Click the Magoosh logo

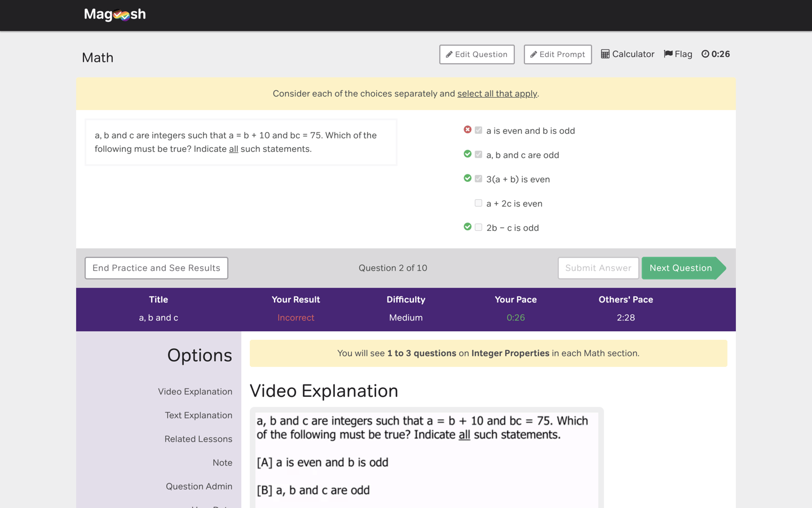114,14
